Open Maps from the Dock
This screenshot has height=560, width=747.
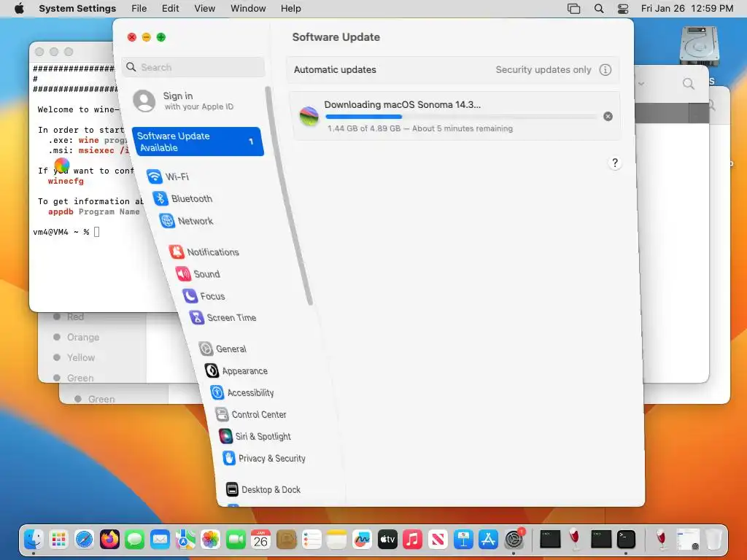(185, 540)
